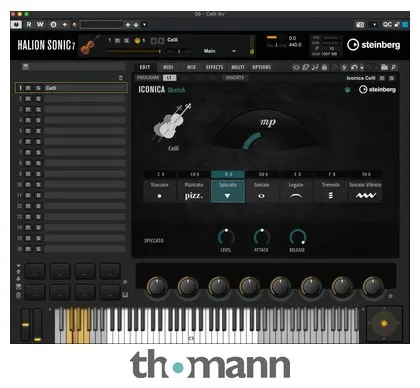Open the EFFECTS tab

pyautogui.click(x=214, y=67)
